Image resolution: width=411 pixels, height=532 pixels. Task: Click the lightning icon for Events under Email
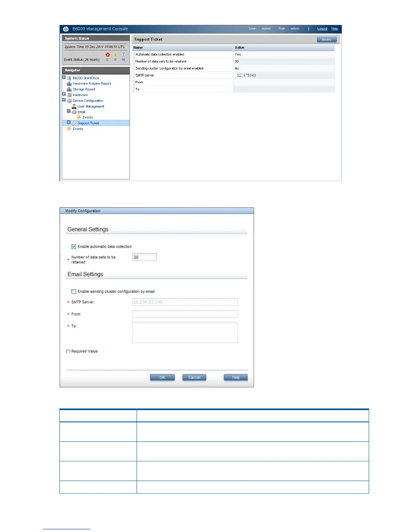(x=79, y=117)
